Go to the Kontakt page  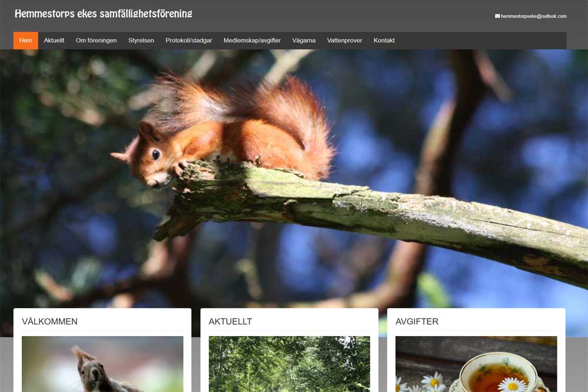(384, 41)
